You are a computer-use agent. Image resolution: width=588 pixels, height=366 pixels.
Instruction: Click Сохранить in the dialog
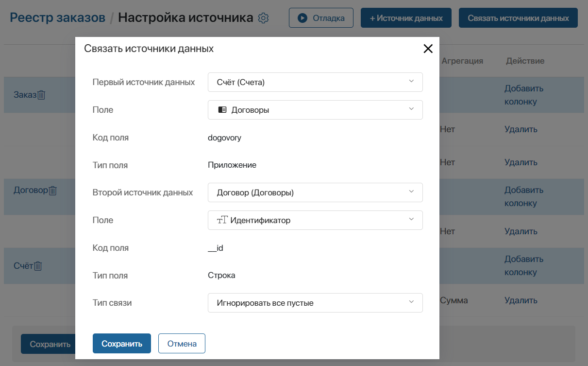coord(122,344)
